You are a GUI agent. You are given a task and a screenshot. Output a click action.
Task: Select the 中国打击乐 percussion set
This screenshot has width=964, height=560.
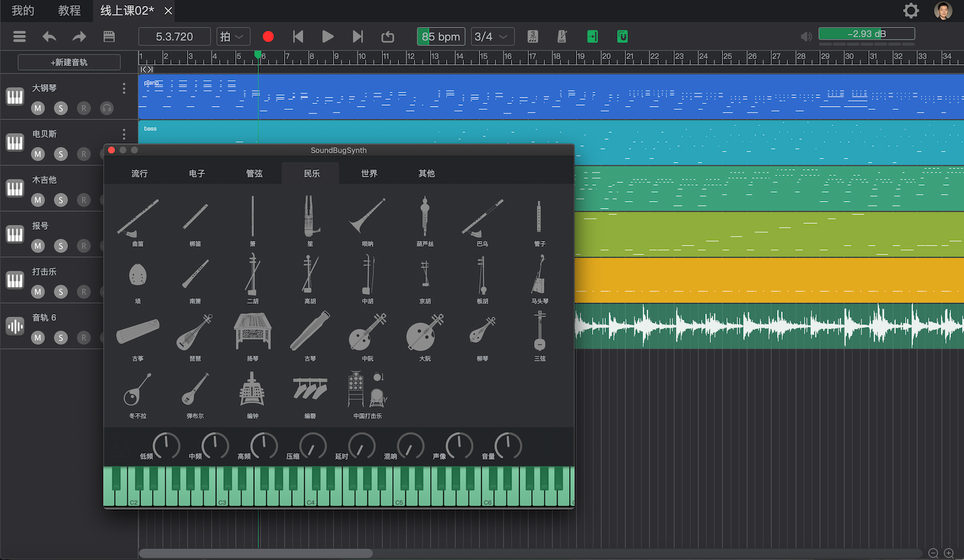click(x=367, y=390)
